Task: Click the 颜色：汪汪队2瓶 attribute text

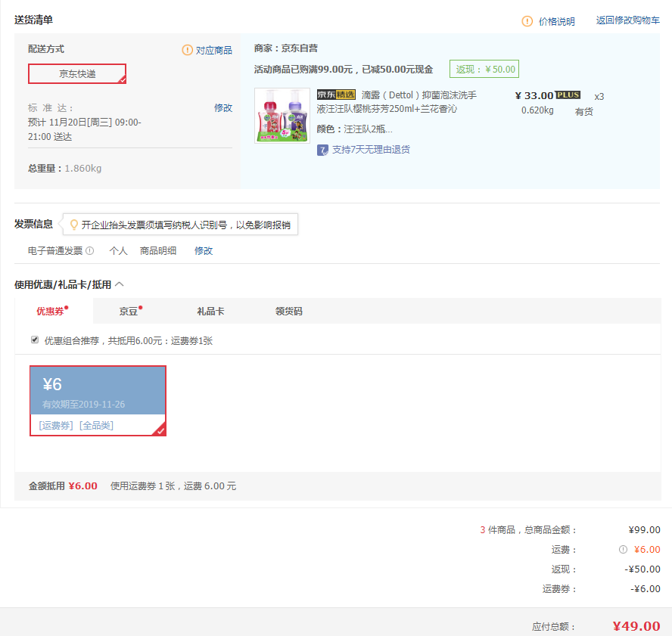Action: (x=354, y=129)
